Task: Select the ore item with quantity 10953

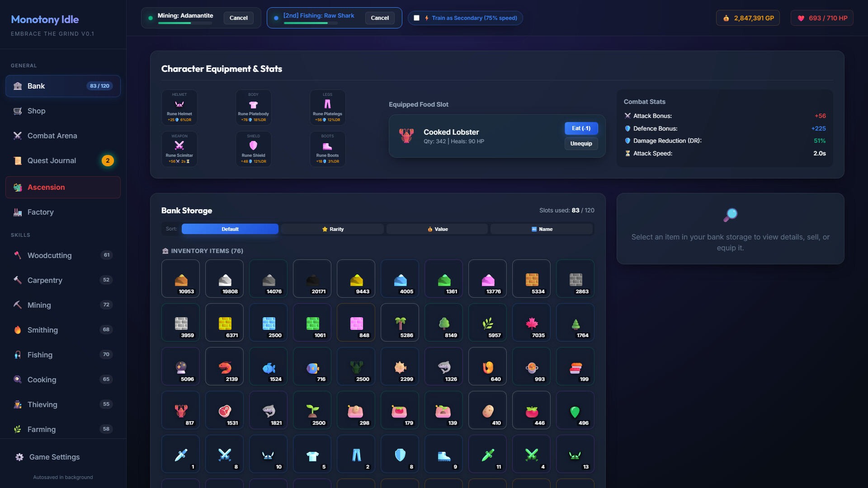Action: click(181, 279)
